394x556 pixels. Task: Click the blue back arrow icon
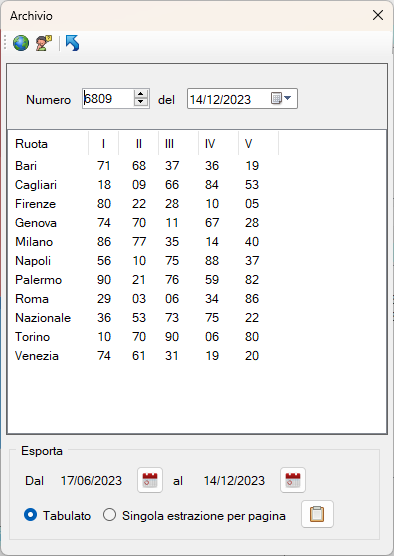72,43
